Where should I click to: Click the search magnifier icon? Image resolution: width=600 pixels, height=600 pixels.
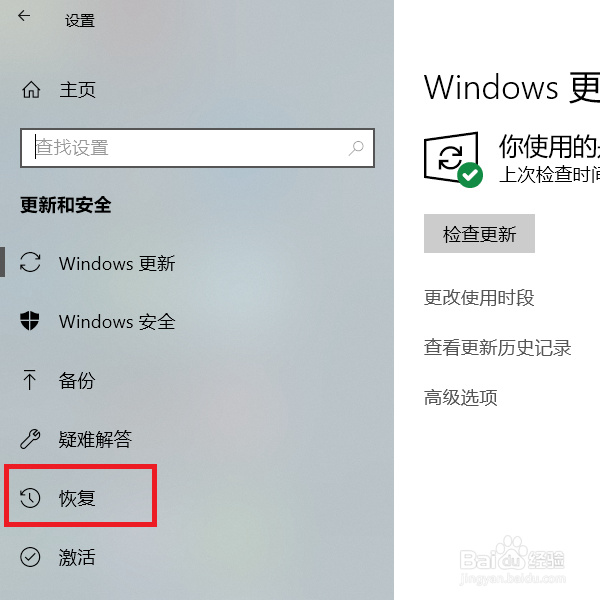click(x=356, y=148)
